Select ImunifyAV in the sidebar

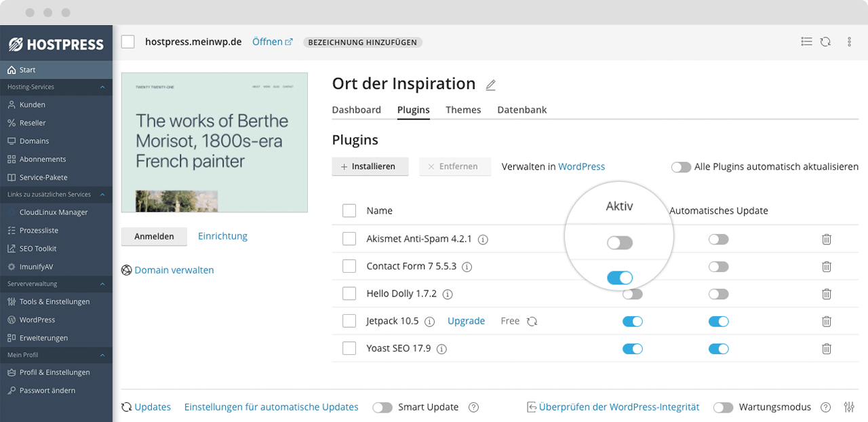(35, 266)
